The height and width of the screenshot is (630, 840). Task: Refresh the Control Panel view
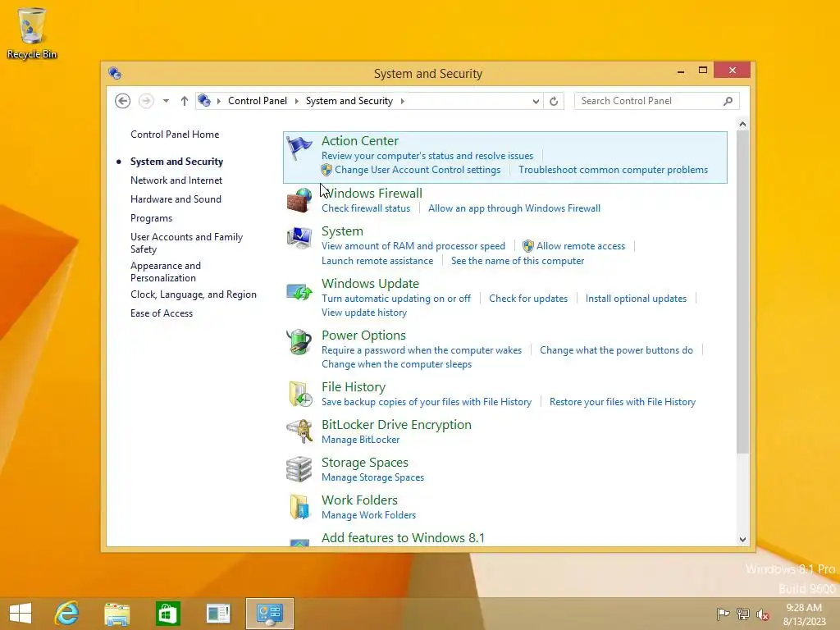[554, 101]
